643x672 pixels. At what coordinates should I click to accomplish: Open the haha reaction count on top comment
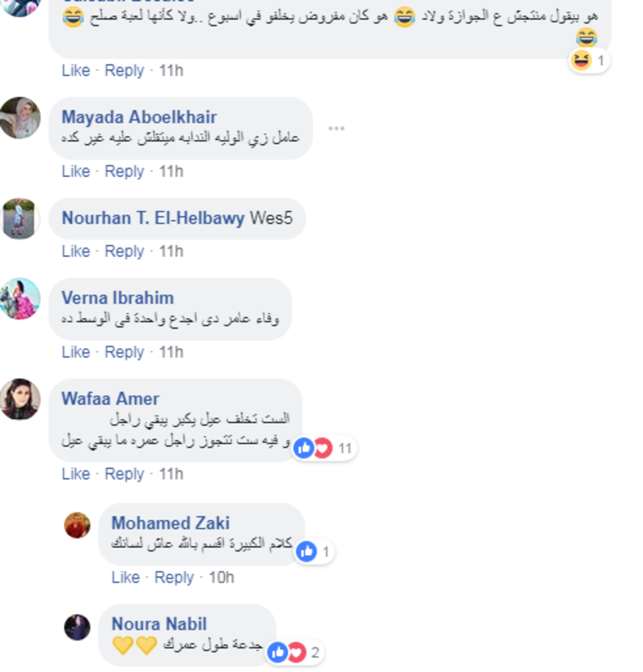click(x=589, y=60)
